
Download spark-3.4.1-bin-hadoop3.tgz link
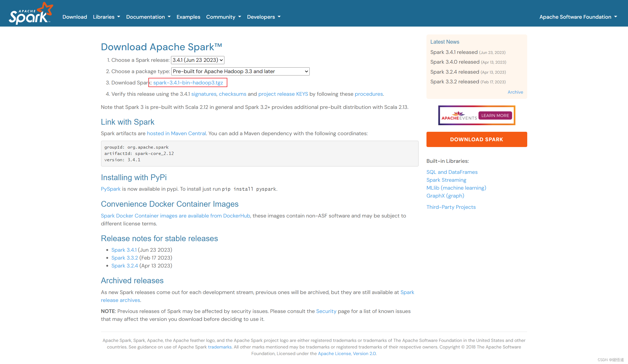[x=188, y=83]
